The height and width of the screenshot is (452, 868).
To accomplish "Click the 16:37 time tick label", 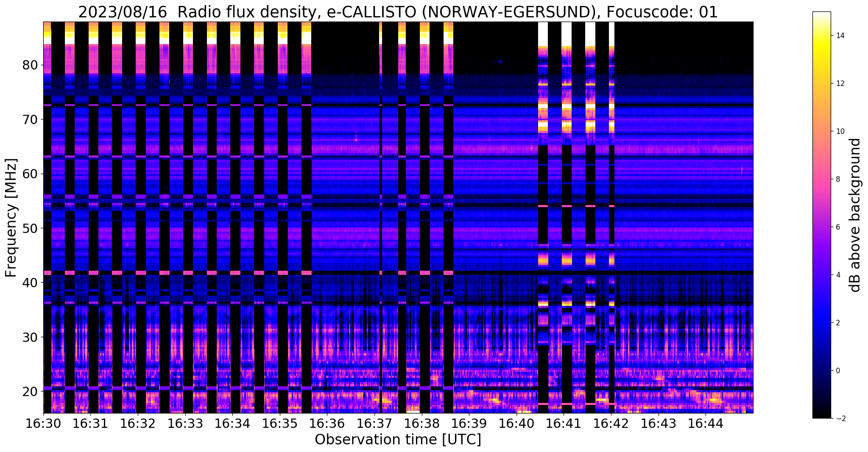I will (374, 423).
